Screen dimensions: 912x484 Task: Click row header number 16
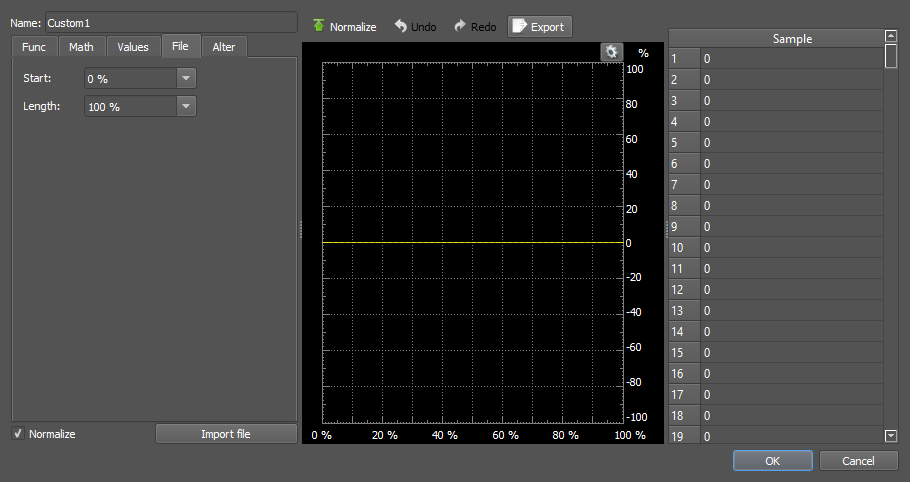(685, 373)
